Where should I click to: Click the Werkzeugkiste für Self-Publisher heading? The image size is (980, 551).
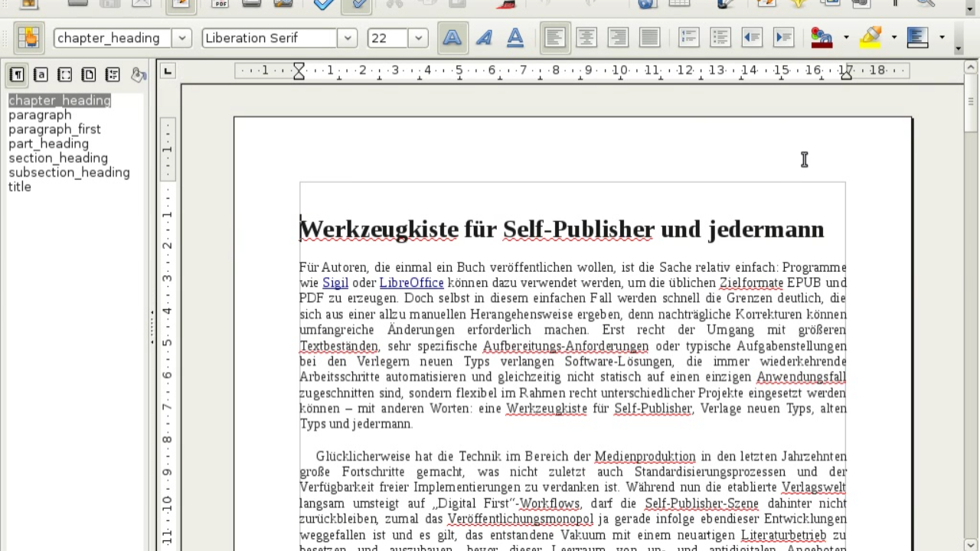(x=561, y=229)
